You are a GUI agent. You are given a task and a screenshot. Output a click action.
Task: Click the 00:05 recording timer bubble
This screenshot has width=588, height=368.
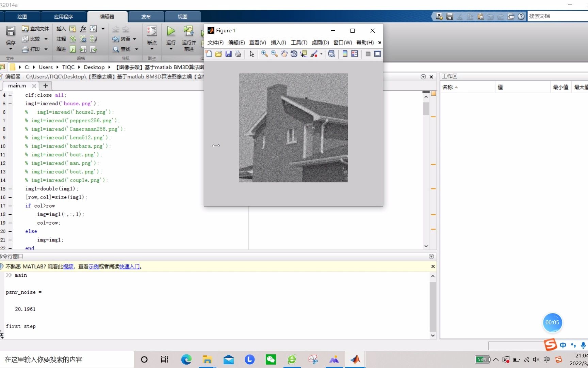(x=552, y=322)
